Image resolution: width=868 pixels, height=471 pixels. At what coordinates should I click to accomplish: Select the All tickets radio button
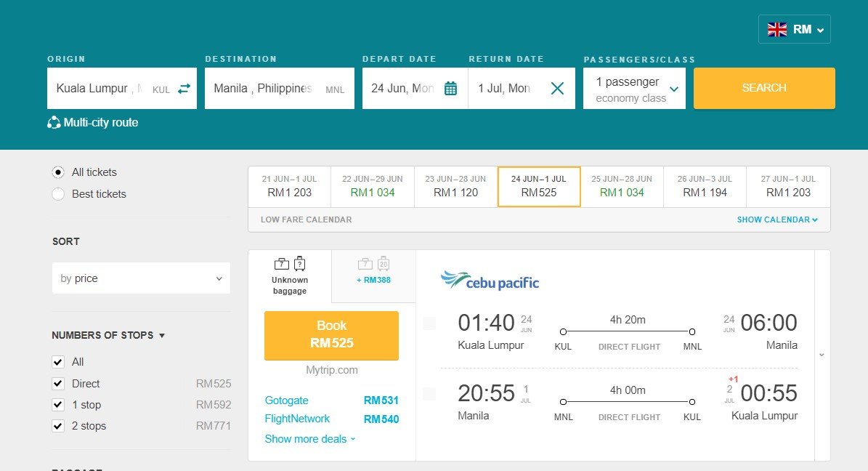coord(58,172)
